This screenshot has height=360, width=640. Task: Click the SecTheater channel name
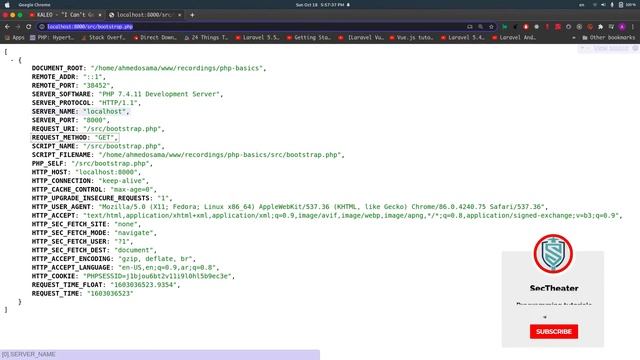click(x=554, y=288)
